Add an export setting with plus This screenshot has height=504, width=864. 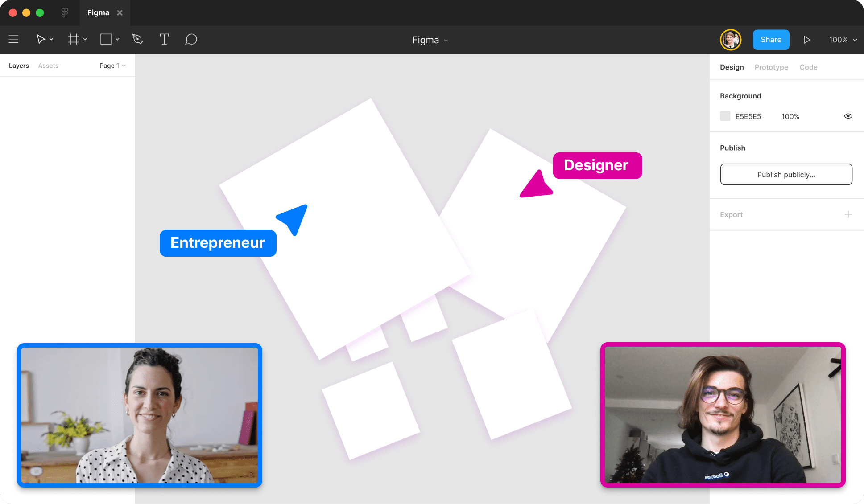(x=848, y=214)
